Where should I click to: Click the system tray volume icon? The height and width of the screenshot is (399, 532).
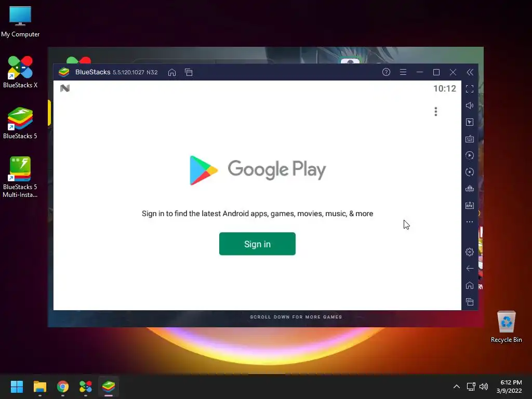point(484,387)
